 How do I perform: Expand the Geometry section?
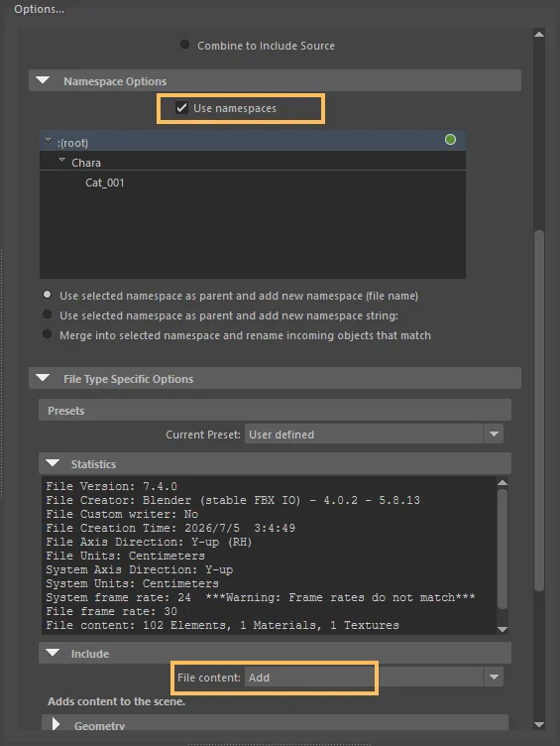click(x=56, y=724)
